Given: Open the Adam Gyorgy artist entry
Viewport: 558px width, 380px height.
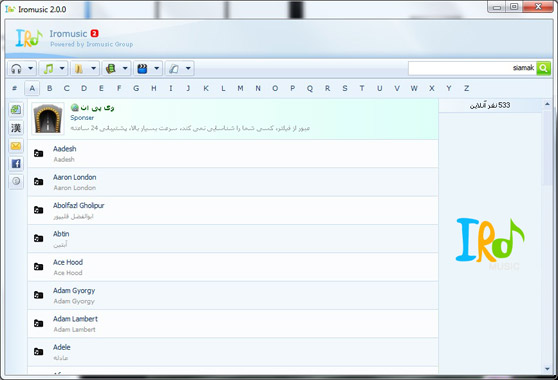Looking at the screenshot, I should click(233, 296).
